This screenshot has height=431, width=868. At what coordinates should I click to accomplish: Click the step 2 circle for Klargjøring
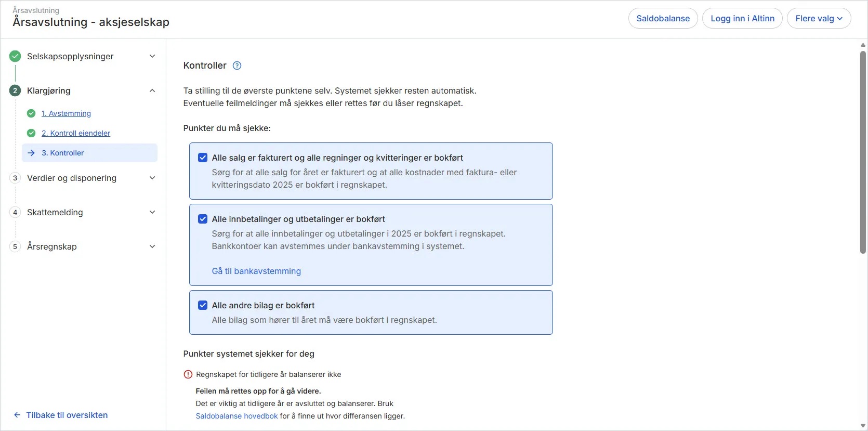(15, 90)
